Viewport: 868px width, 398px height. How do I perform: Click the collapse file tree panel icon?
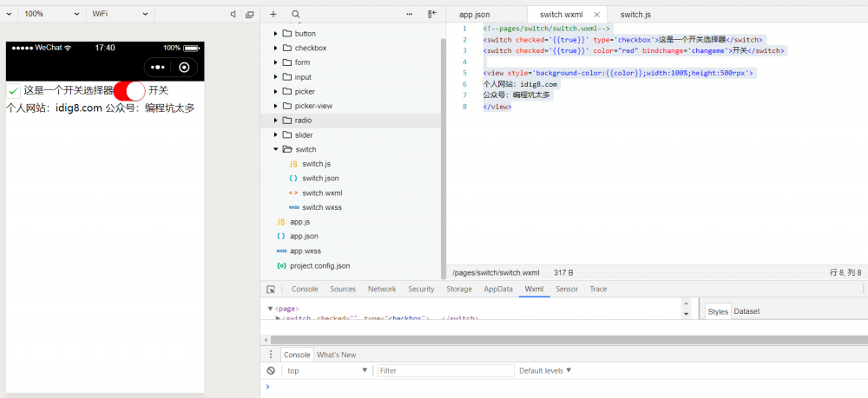coord(432,14)
